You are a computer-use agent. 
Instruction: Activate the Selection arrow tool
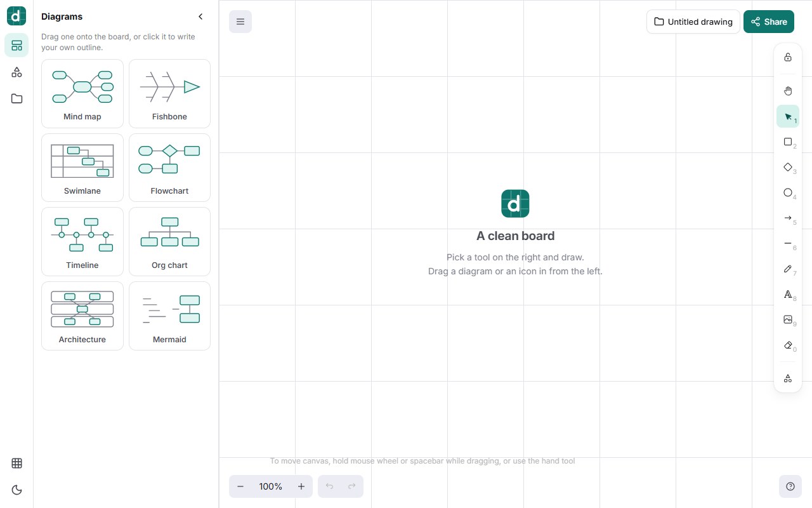(788, 116)
